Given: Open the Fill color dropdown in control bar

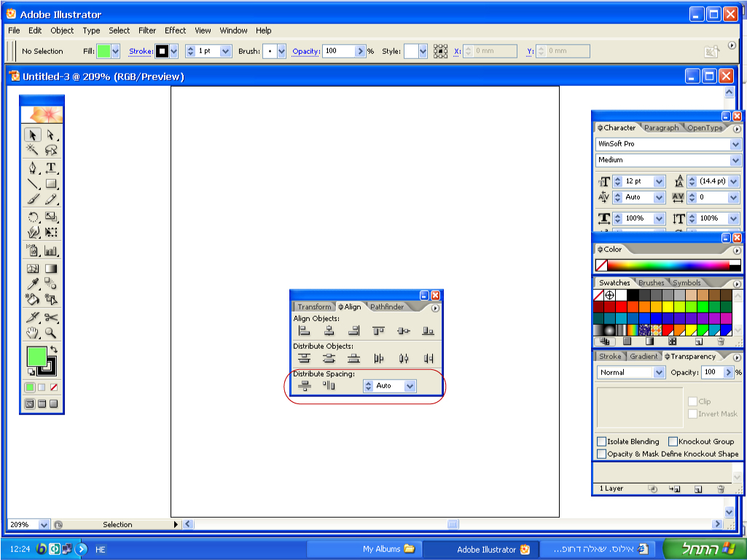Looking at the screenshot, I should click(x=115, y=51).
